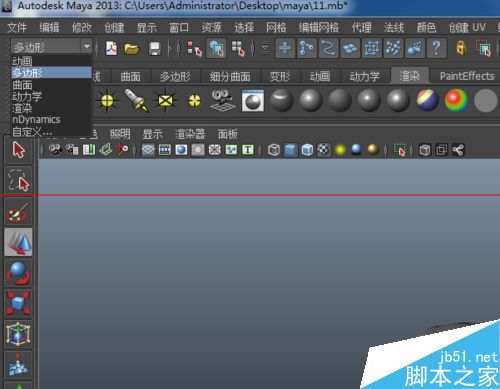Open the 资源 menu
Image resolution: width=500 pixels, height=389 pixels.
(211, 27)
